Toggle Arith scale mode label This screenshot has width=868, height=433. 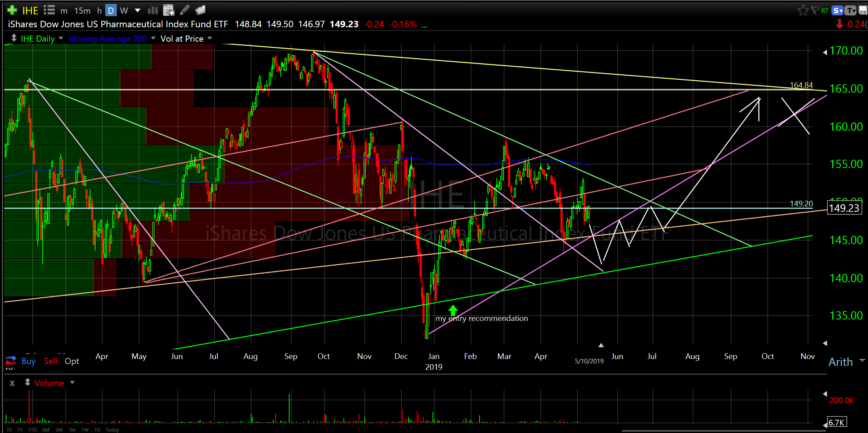click(840, 362)
